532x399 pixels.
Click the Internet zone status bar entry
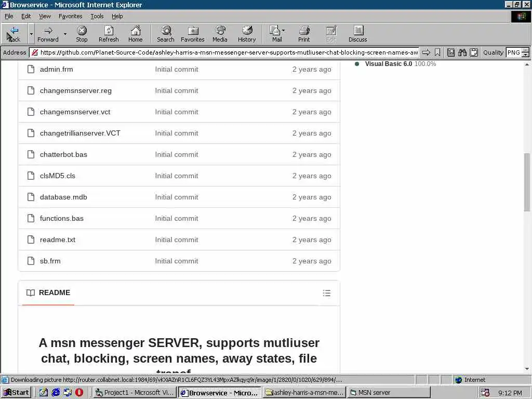coord(470,380)
